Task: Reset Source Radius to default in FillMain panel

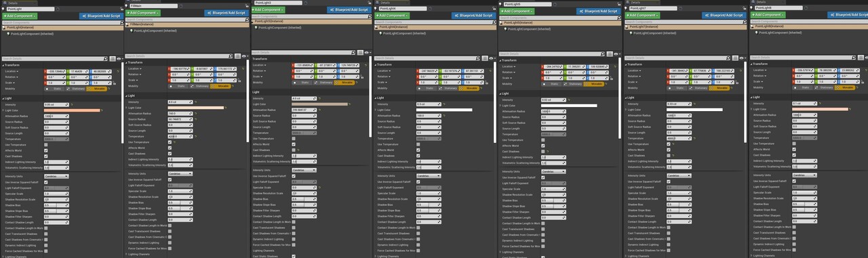Action: pyautogui.click(x=196, y=119)
